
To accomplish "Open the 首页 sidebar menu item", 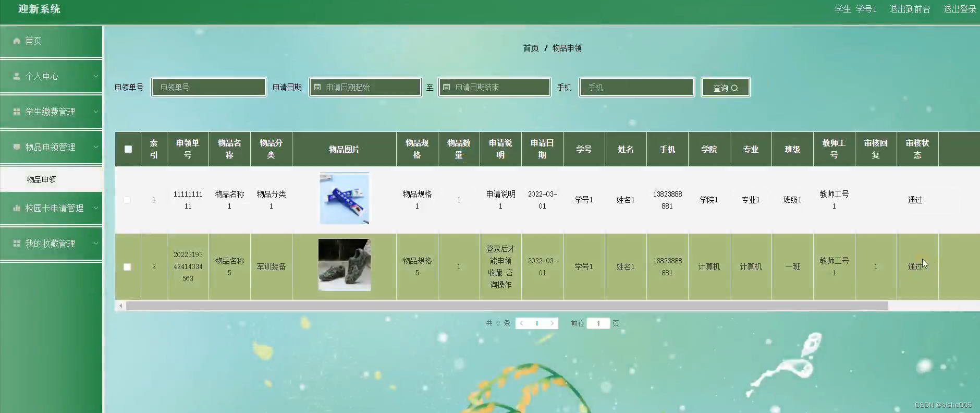I will point(51,41).
